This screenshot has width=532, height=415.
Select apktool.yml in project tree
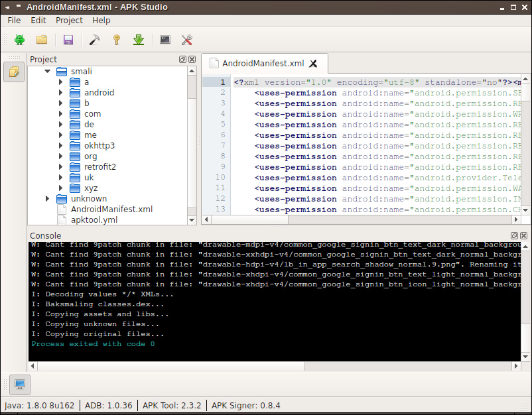[94, 219]
